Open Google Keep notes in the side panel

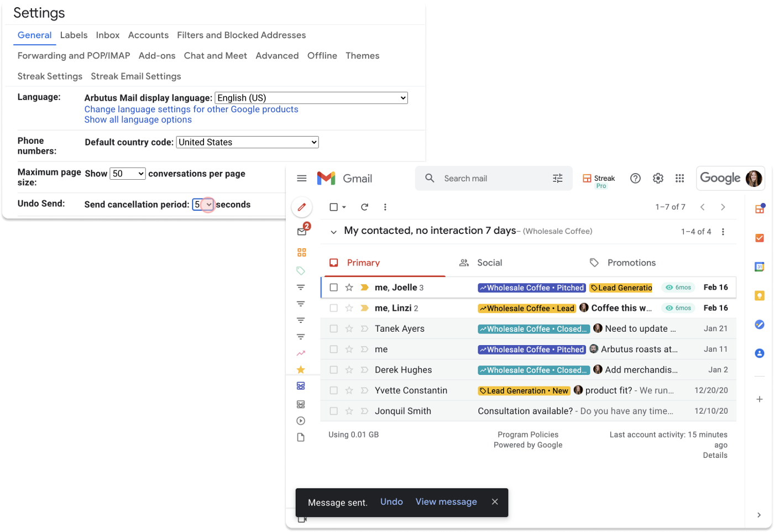tap(760, 295)
